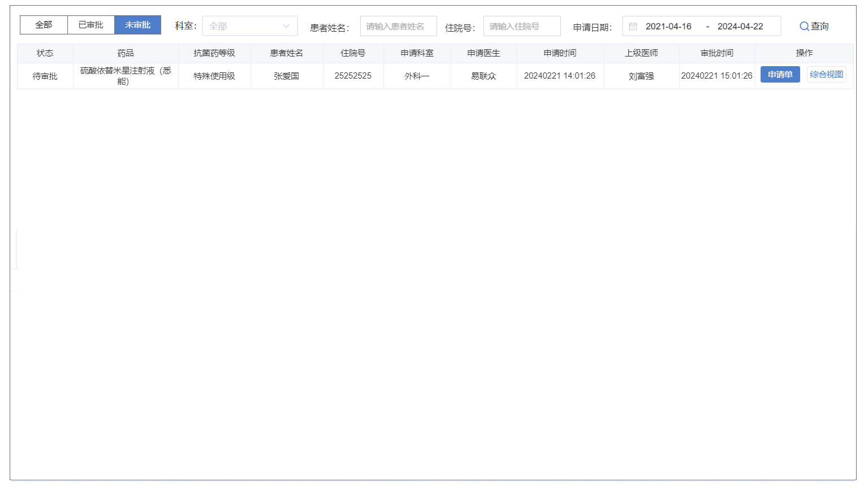Viewport: 868px width, 488px height.
Task: Click the 住院号 column header
Action: [353, 53]
